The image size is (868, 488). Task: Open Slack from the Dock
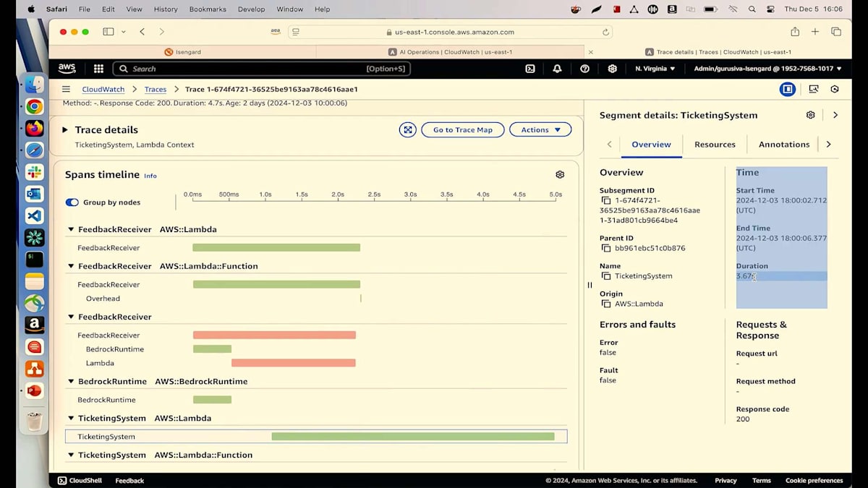[x=34, y=172]
